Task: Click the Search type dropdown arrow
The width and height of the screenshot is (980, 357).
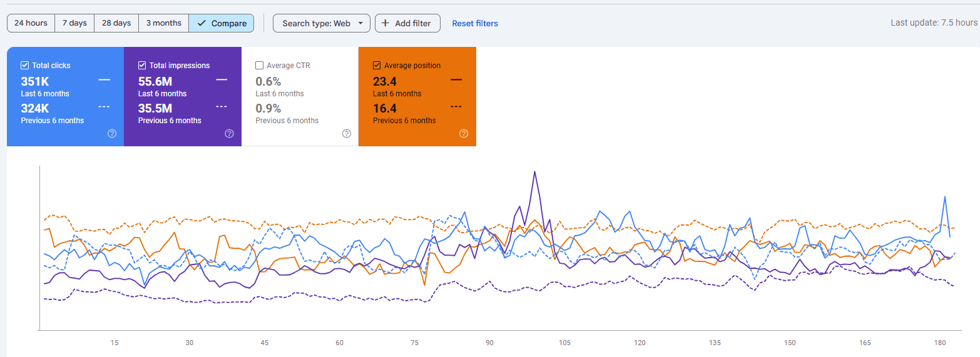Action: [x=360, y=23]
